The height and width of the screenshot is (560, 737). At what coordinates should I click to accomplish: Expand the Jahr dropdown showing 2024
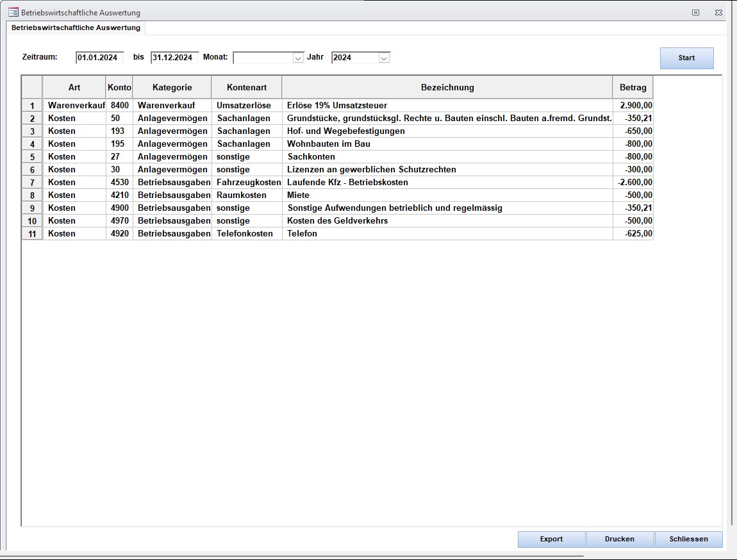384,58
